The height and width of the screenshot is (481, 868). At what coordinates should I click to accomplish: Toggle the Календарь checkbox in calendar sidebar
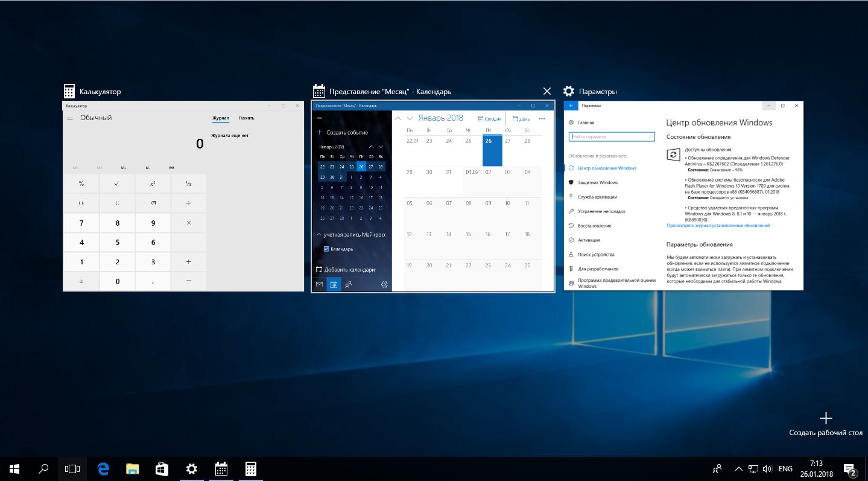(326, 249)
